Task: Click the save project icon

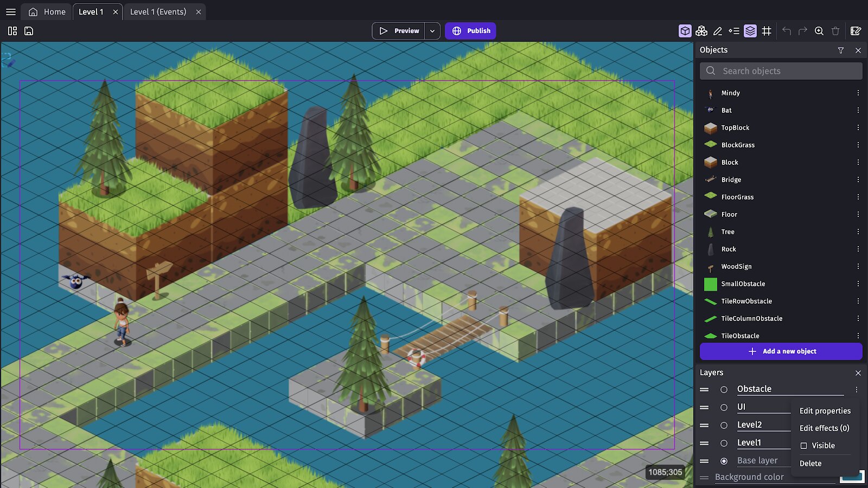Action: pos(29,31)
